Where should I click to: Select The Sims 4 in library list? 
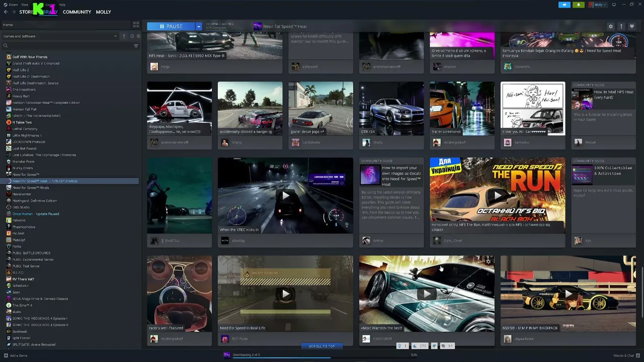coord(22,305)
